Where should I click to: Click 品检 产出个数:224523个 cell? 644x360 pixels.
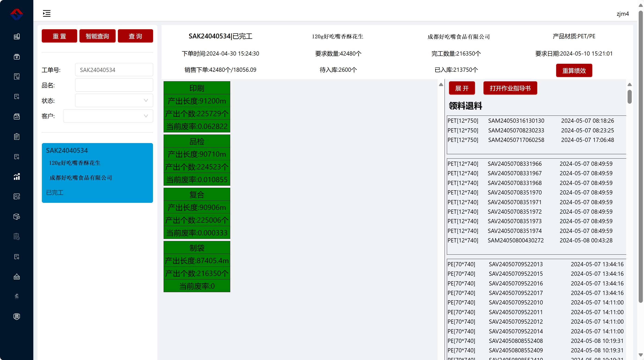(197, 167)
